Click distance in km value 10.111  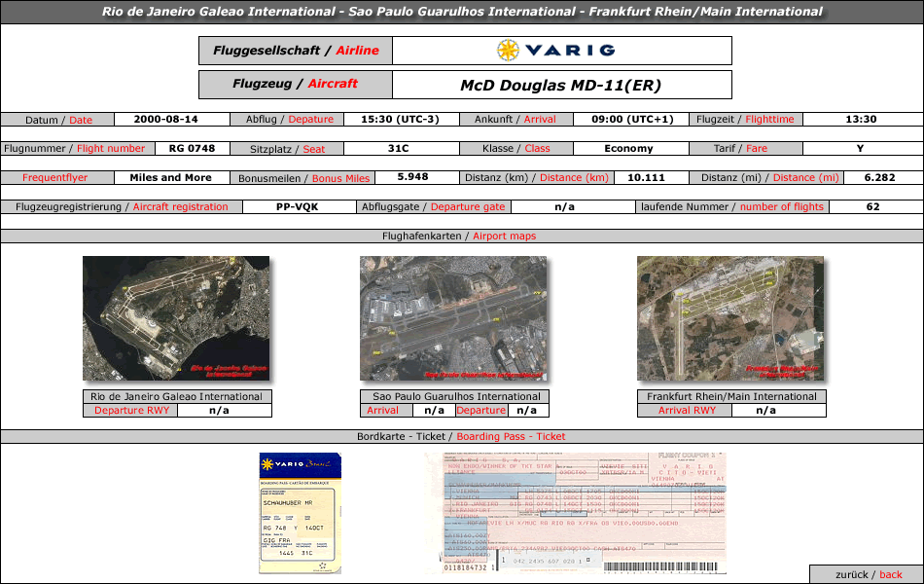pos(646,177)
